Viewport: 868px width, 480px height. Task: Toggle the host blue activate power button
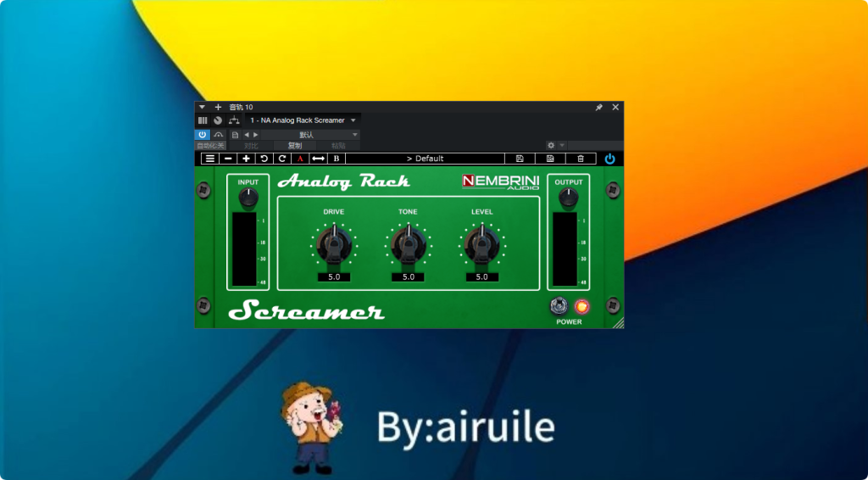tap(202, 135)
